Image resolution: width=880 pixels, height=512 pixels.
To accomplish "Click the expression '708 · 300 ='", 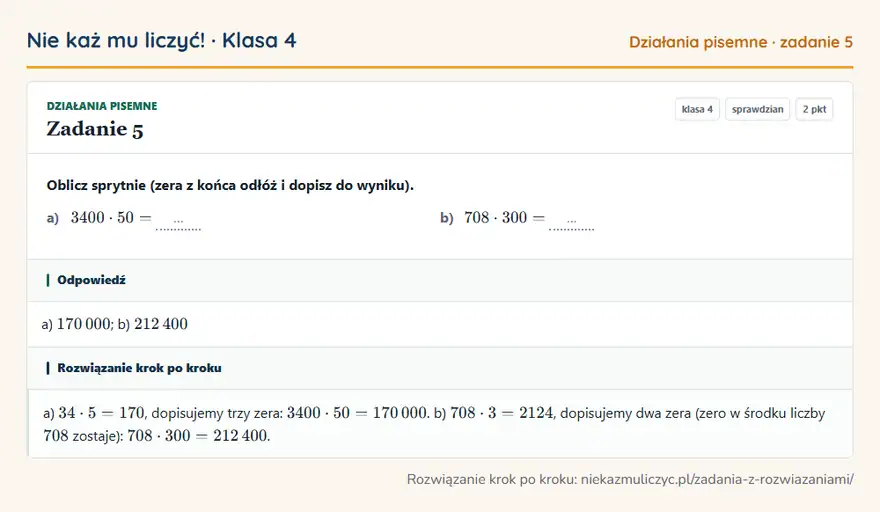I will 505,217.
